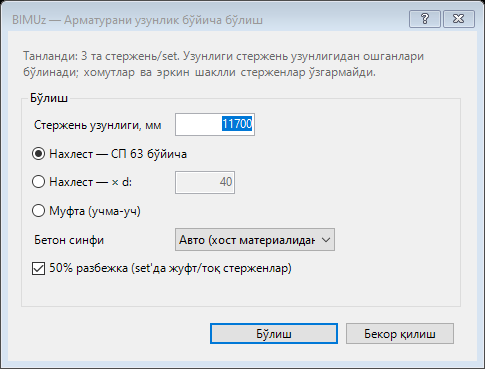Open the Бетон синфи dropdown list

tap(255, 240)
